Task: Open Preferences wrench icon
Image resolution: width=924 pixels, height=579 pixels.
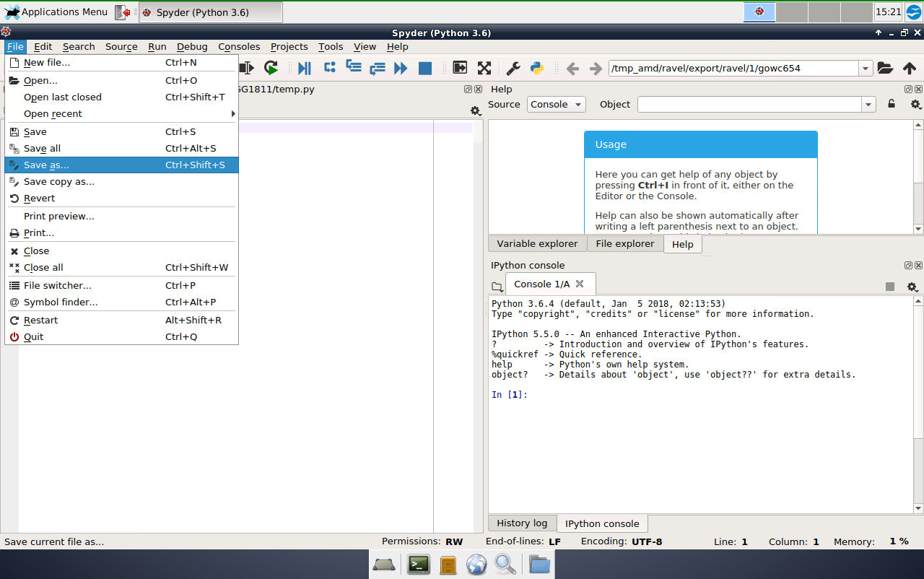Action: (x=513, y=68)
